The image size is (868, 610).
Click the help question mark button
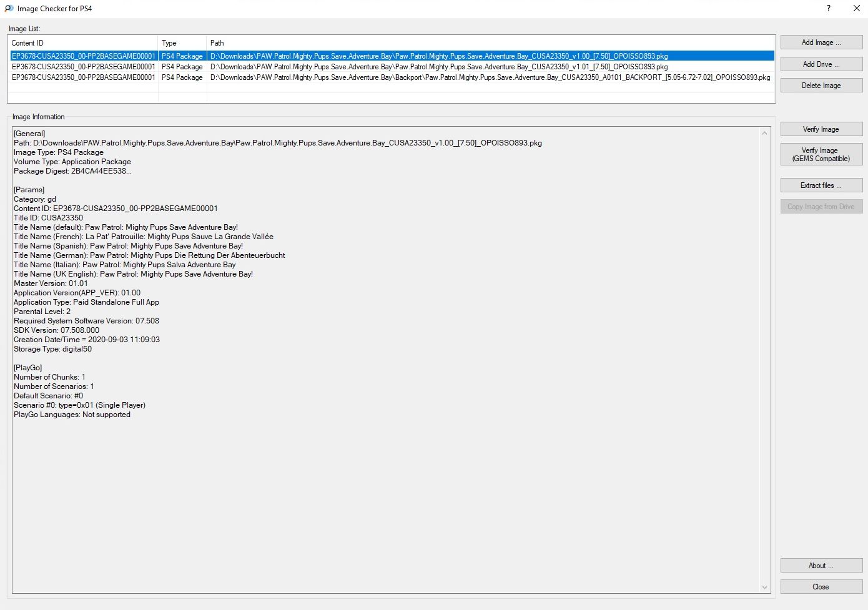(829, 9)
